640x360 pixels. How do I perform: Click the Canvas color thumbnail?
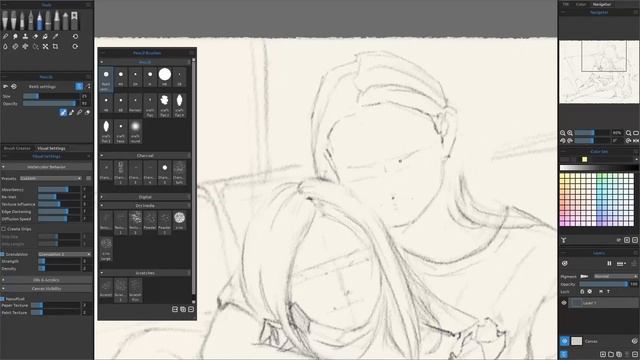tap(576, 341)
